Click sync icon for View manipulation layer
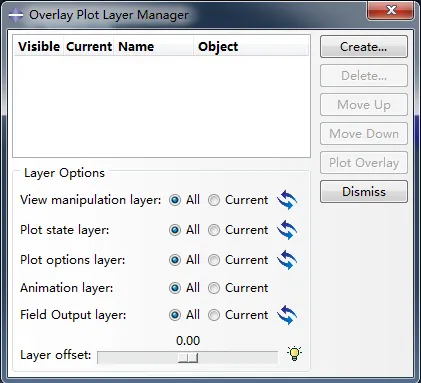The width and height of the screenshot is (421, 383). [287, 200]
